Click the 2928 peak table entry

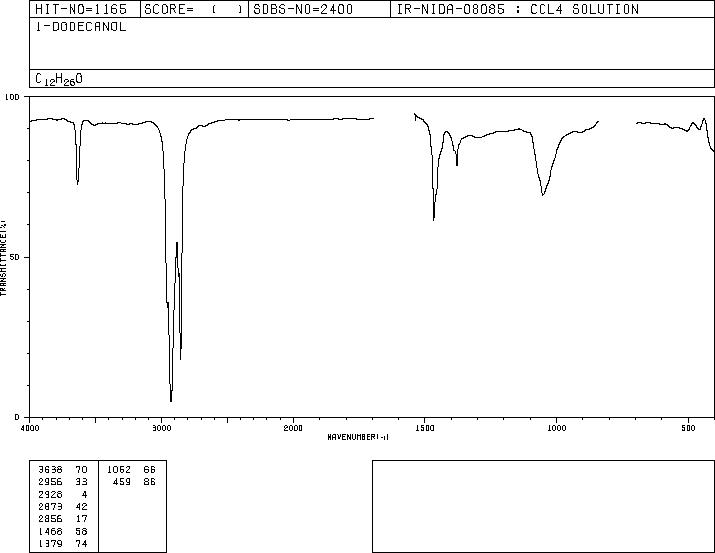pos(63,495)
